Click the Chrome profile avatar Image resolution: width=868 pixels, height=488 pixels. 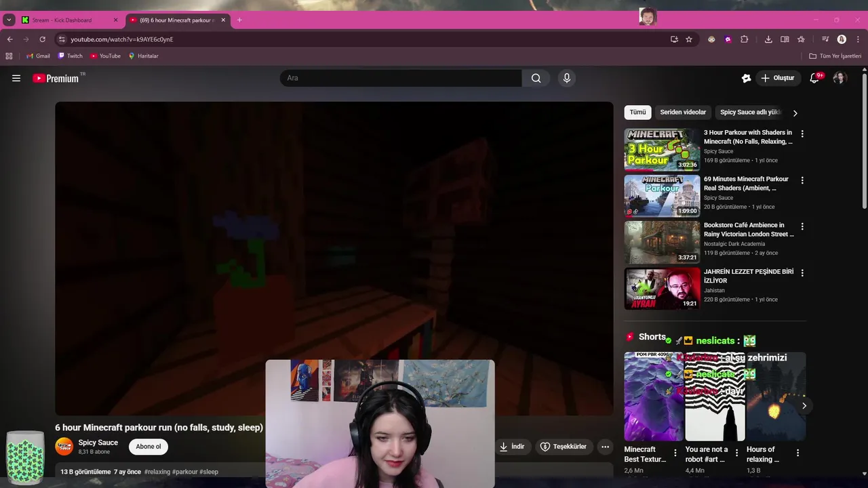[842, 39]
